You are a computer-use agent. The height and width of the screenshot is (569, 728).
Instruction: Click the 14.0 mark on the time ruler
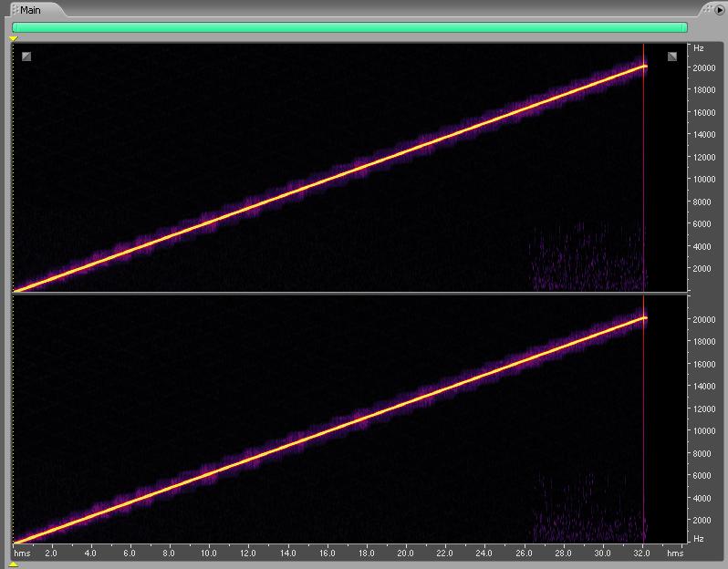[288, 553]
